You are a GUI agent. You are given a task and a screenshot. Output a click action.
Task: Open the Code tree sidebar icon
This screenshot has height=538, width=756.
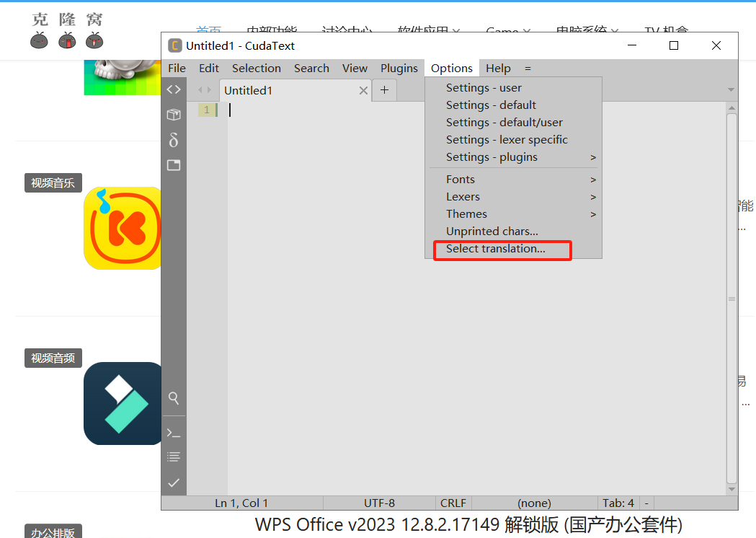[x=174, y=89]
